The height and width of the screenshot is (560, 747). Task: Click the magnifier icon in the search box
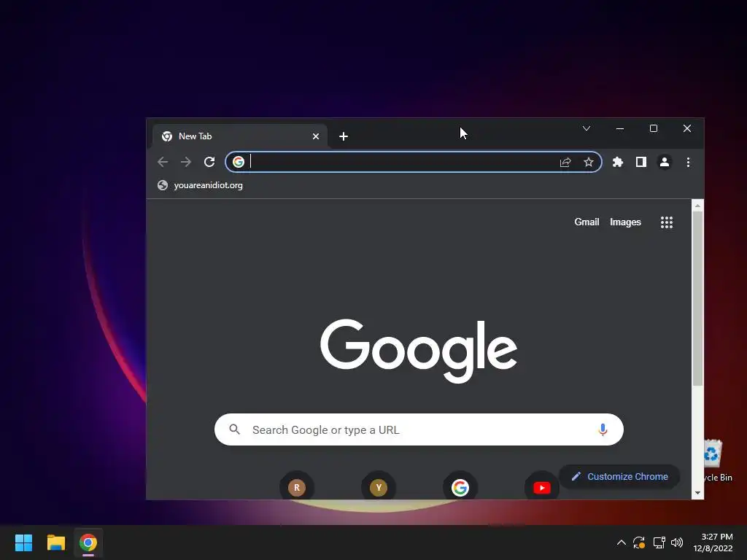coord(234,429)
